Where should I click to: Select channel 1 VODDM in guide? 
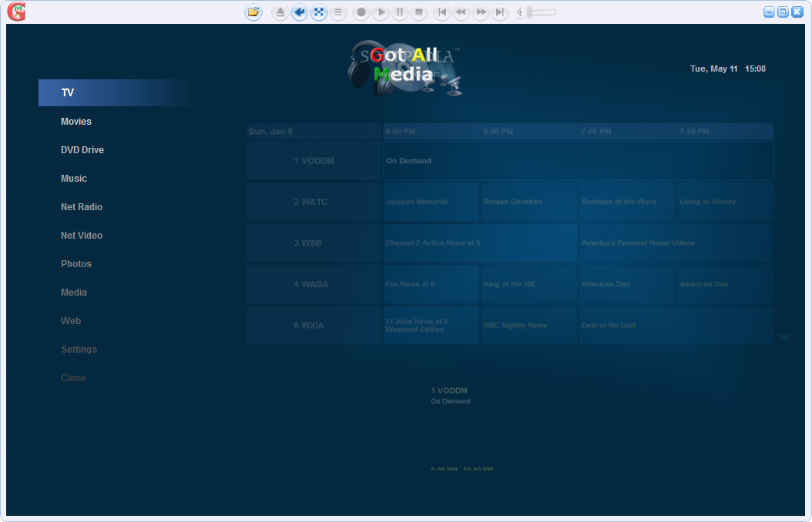(x=314, y=161)
